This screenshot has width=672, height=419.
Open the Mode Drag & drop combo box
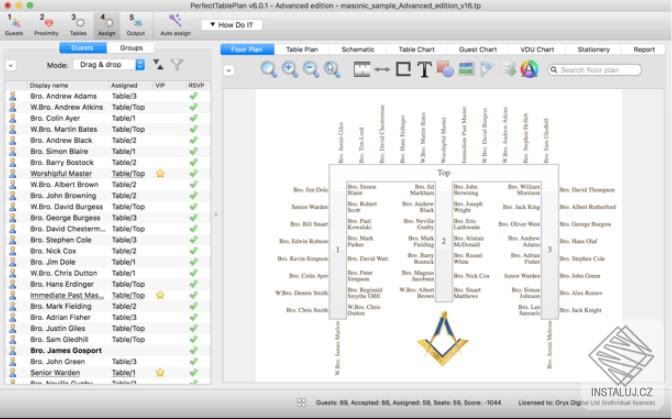point(109,65)
